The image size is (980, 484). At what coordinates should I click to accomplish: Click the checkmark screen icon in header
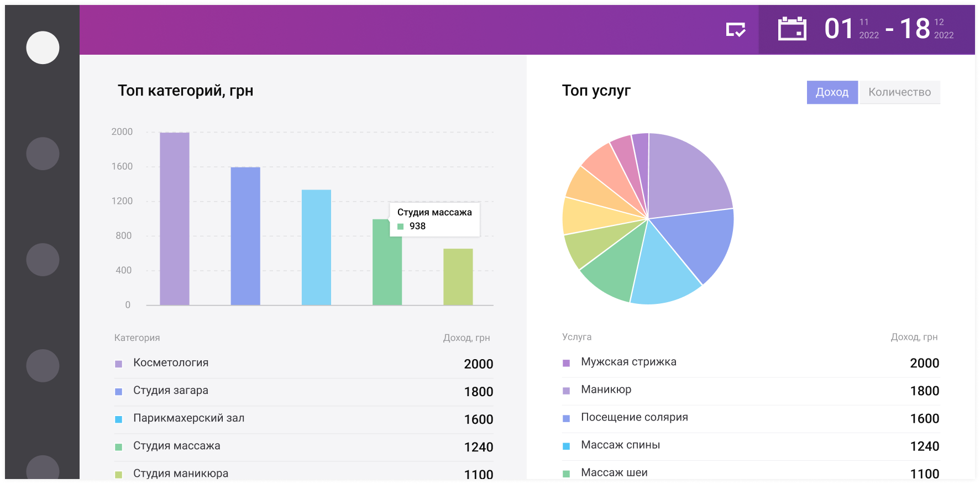point(735,30)
